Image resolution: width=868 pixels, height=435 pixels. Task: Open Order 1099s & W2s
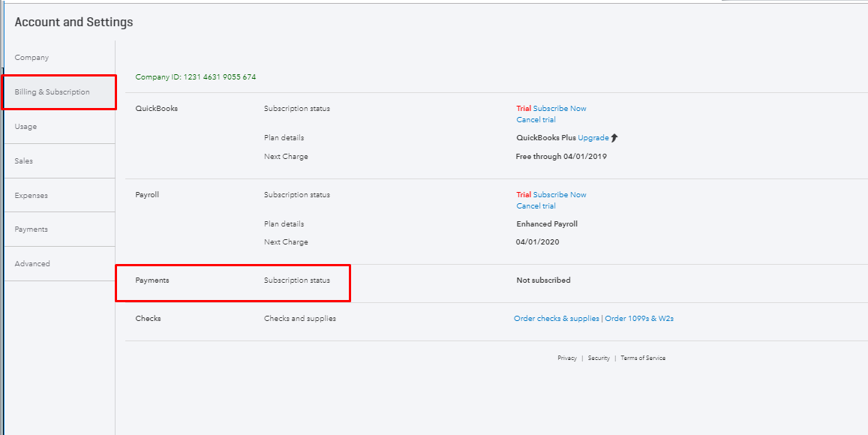point(638,318)
